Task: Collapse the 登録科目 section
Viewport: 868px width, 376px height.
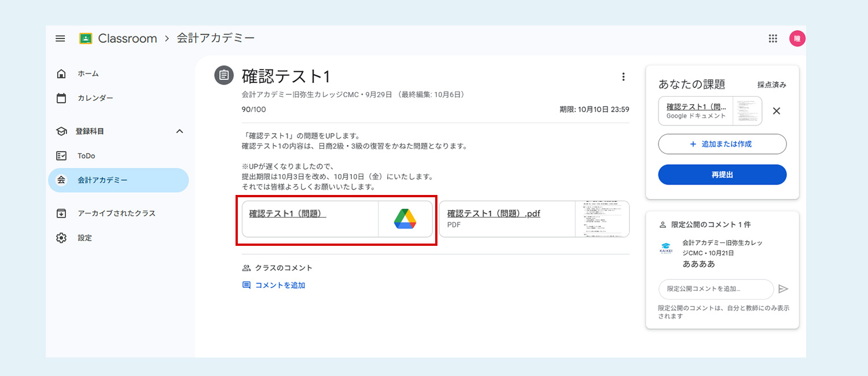Action: [179, 131]
